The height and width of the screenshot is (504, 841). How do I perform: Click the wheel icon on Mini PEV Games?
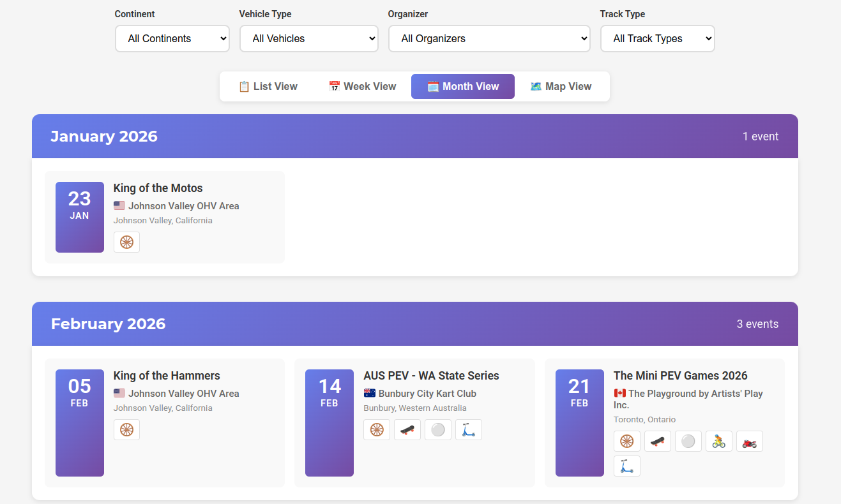[627, 441]
